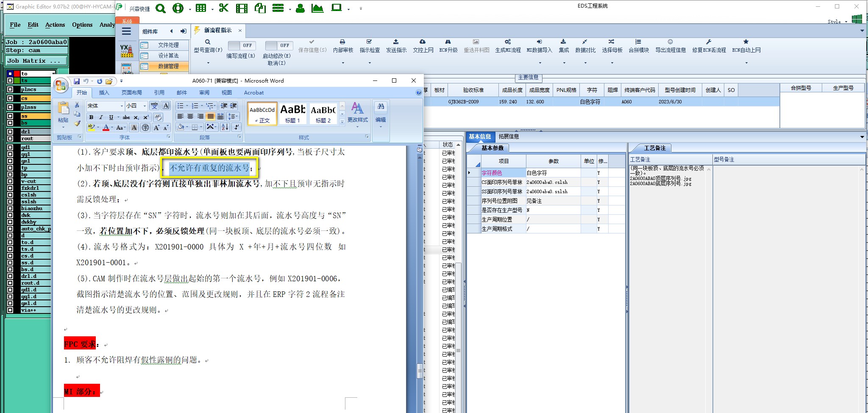Open Word help question mark

click(x=419, y=92)
